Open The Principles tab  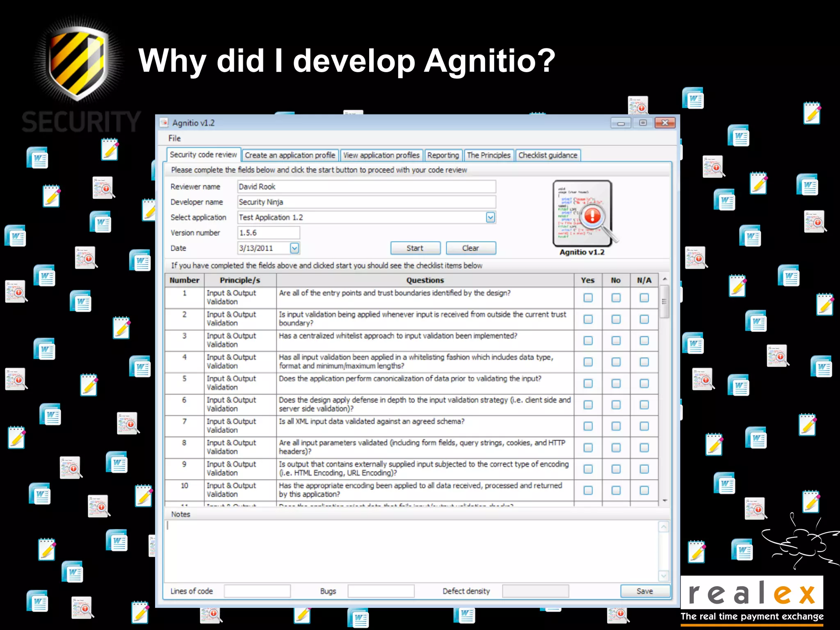(488, 155)
